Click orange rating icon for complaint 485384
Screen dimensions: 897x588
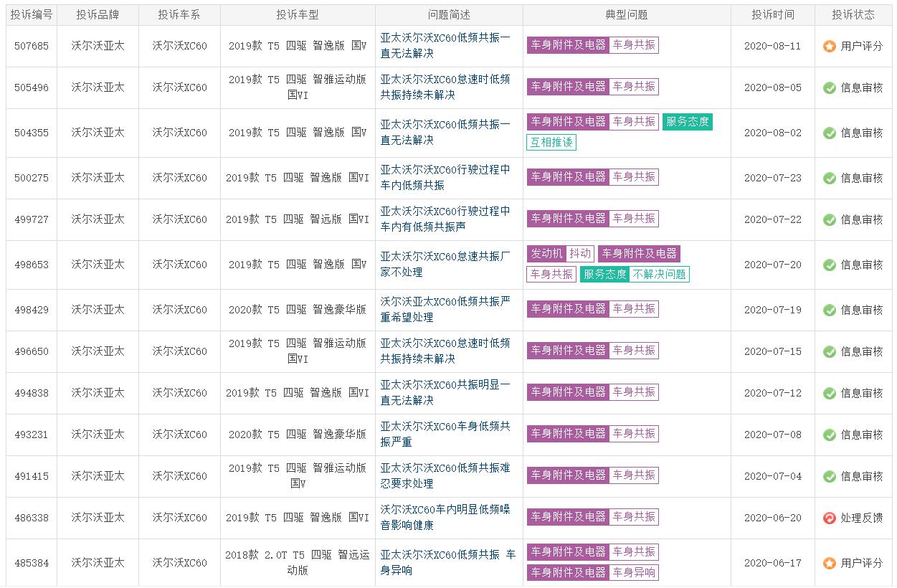tap(829, 564)
